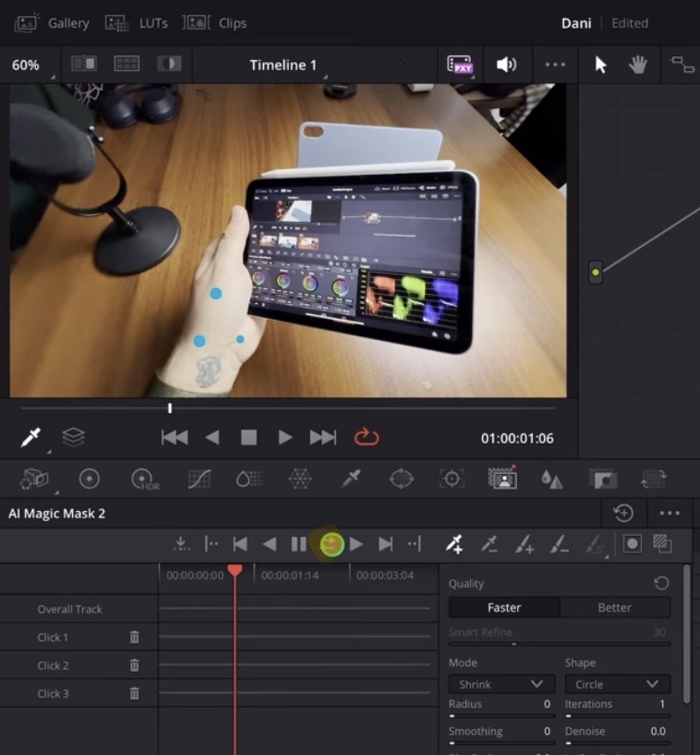700x755 pixels.
Task: Toggle playback loop in viewer
Action: tap(367, 437)
